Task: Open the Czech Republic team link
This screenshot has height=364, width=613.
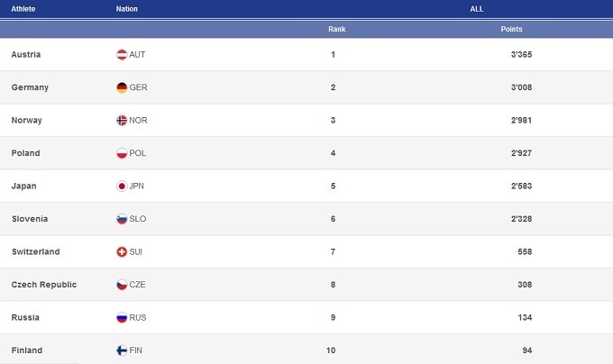Action: (x=44, y=285)
